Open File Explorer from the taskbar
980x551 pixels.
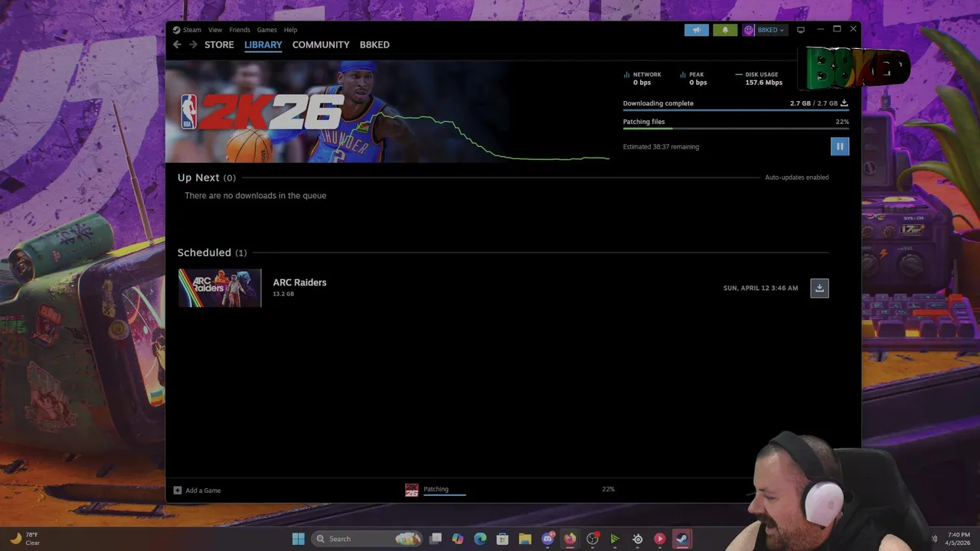[525, 539]
